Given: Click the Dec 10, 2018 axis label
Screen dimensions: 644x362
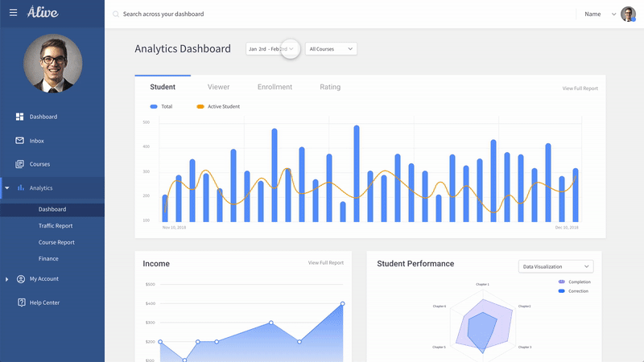Looking at the screenshot, I should [x=567, y=228].
